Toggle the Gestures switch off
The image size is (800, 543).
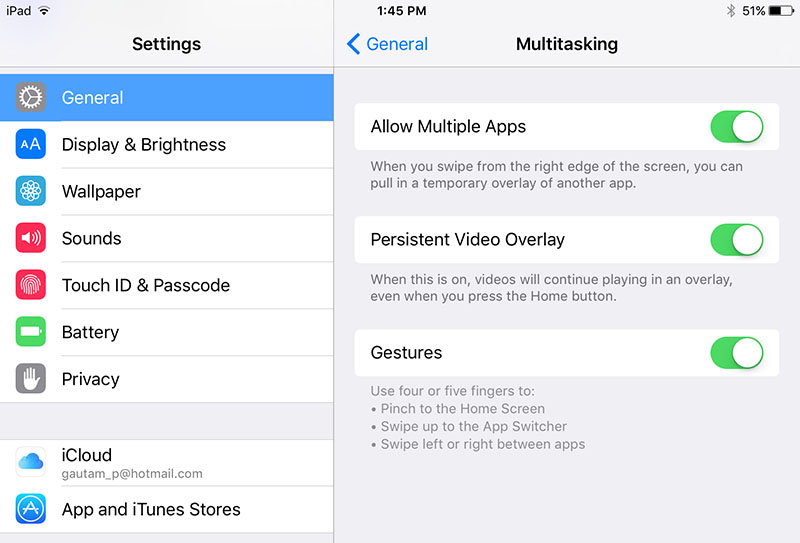(x=737, y=353)
